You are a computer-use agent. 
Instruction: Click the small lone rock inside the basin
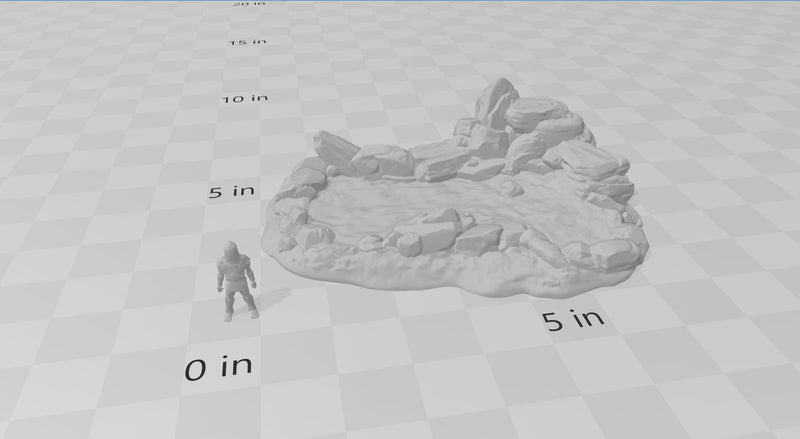point(511,187)
